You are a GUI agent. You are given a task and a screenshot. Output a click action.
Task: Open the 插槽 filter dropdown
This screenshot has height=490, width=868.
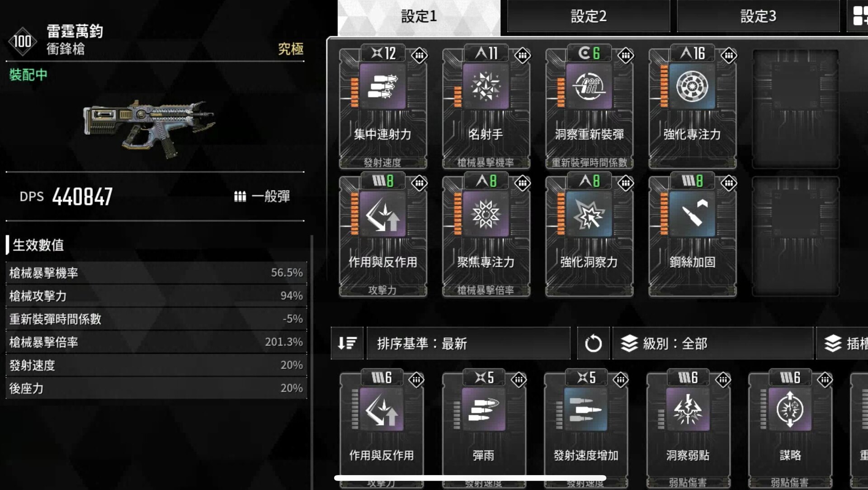tap(843, 343)
